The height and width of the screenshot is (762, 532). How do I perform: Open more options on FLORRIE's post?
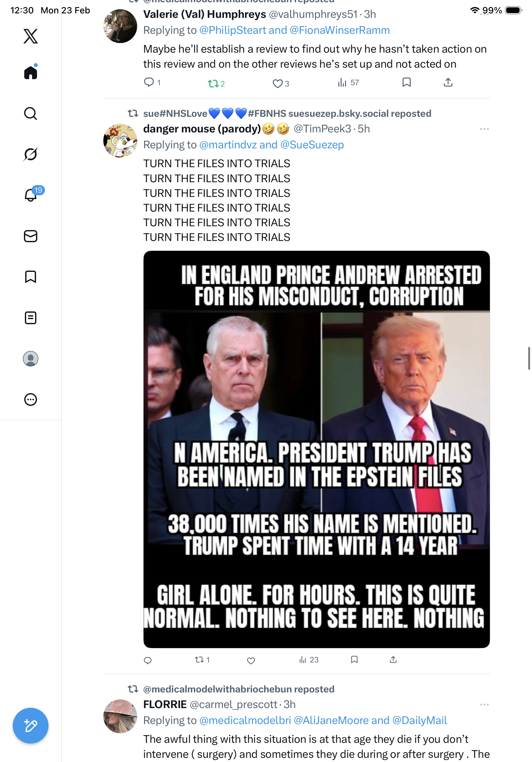pyautogui.click(x=484, y=704)
